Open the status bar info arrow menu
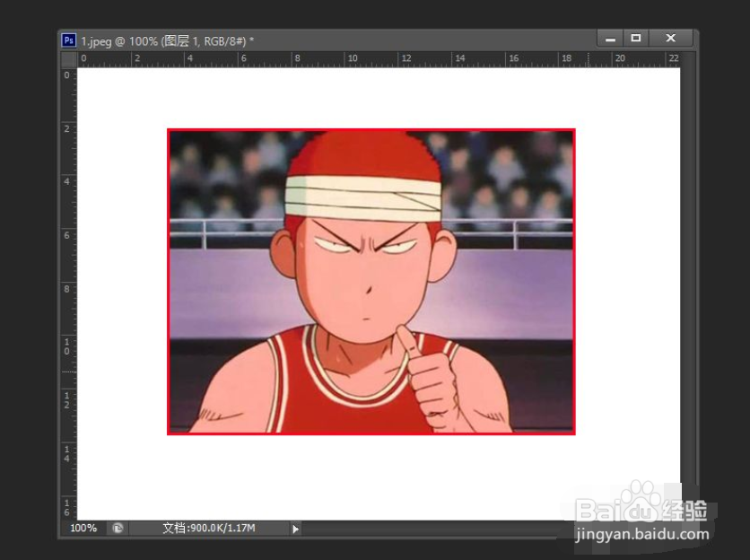 coord(295,529)
